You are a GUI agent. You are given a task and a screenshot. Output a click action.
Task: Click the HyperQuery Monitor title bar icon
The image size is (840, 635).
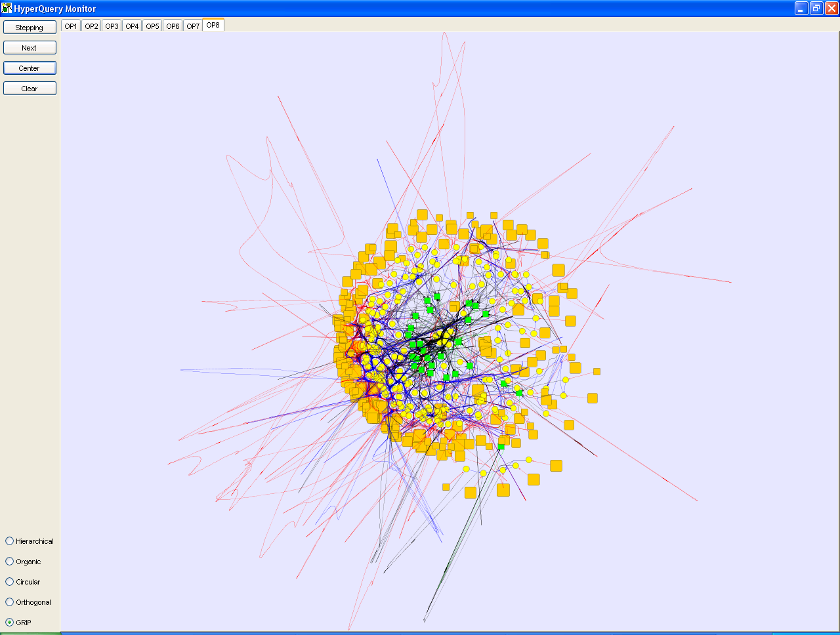(x=7, y=9)
